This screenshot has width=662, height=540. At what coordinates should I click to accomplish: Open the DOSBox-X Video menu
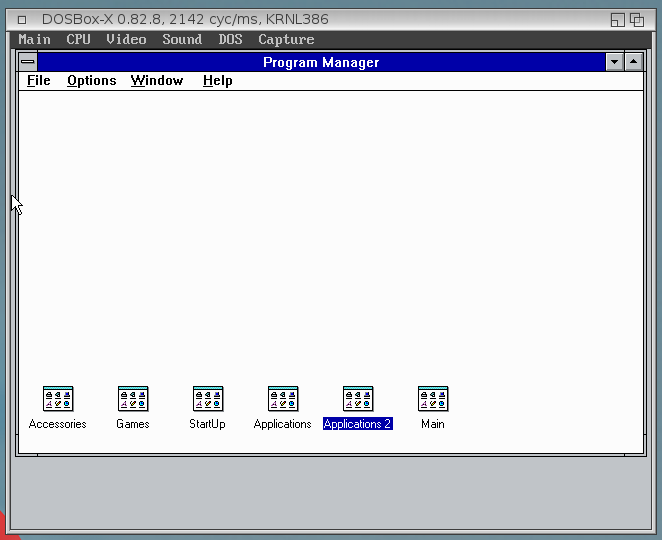click(x=126, y=40)
